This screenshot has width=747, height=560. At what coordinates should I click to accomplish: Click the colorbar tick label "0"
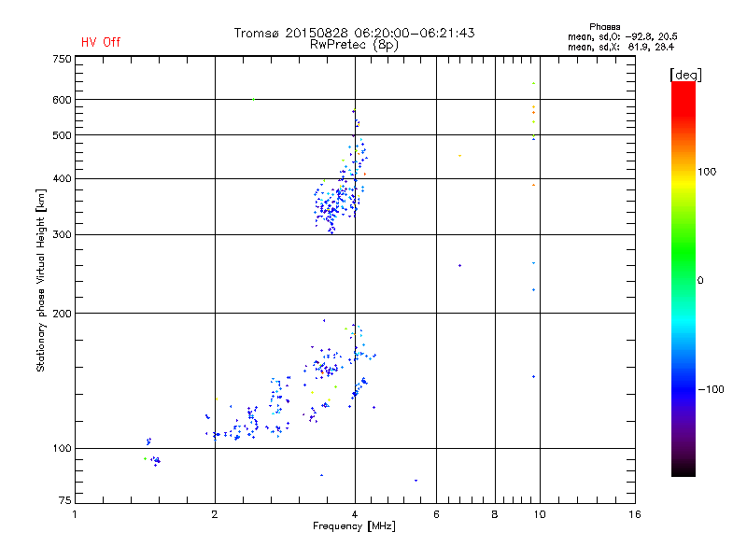tap(700, 281)
